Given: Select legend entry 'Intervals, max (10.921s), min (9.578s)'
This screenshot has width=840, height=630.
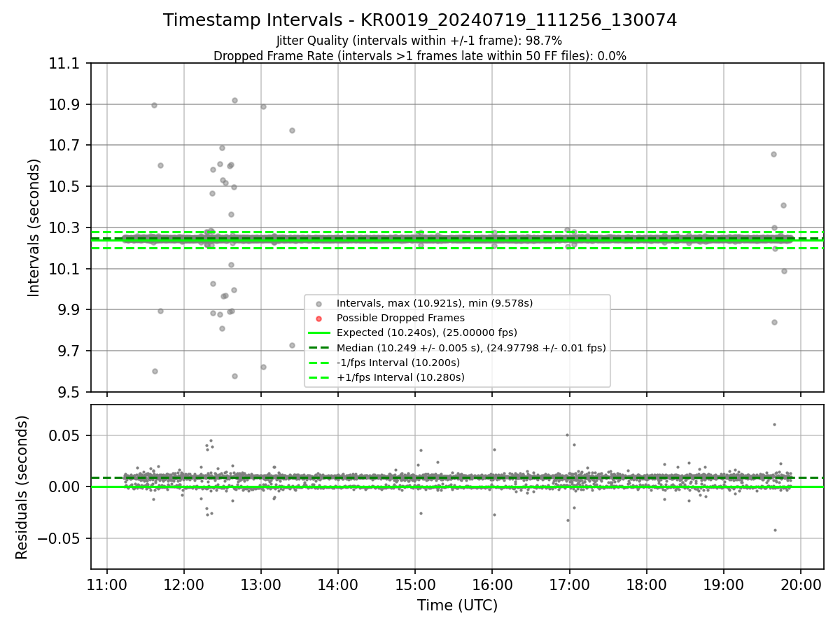Looking at the screenshot, I should click(x=435, y=303).
